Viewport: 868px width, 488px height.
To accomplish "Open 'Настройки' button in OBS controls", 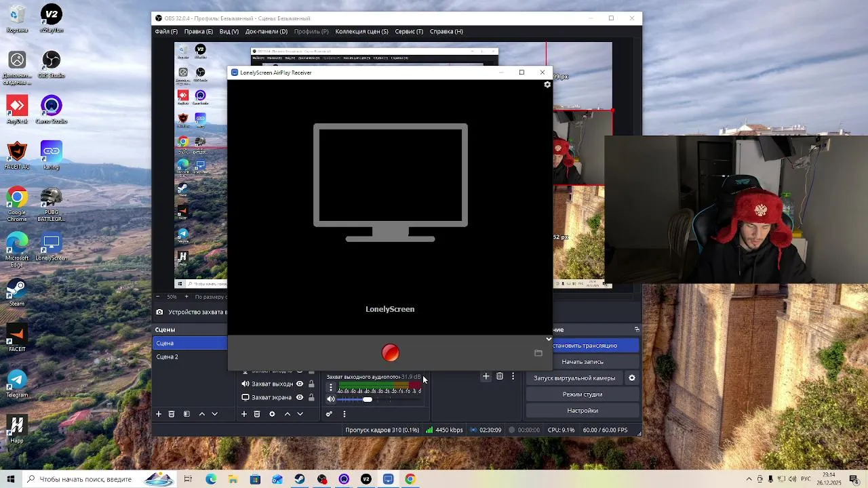I will [x=583, y=411].
